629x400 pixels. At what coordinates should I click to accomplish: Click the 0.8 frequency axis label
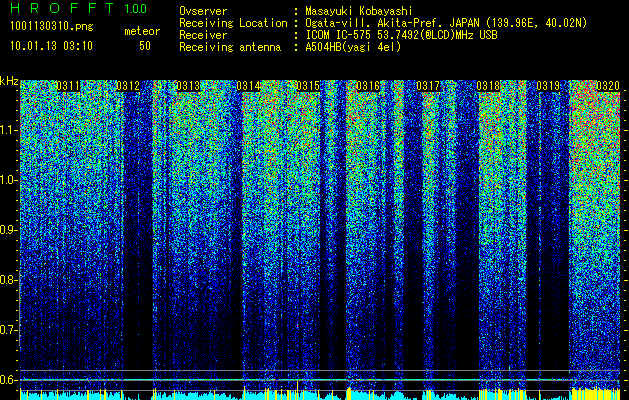point(9,280)
